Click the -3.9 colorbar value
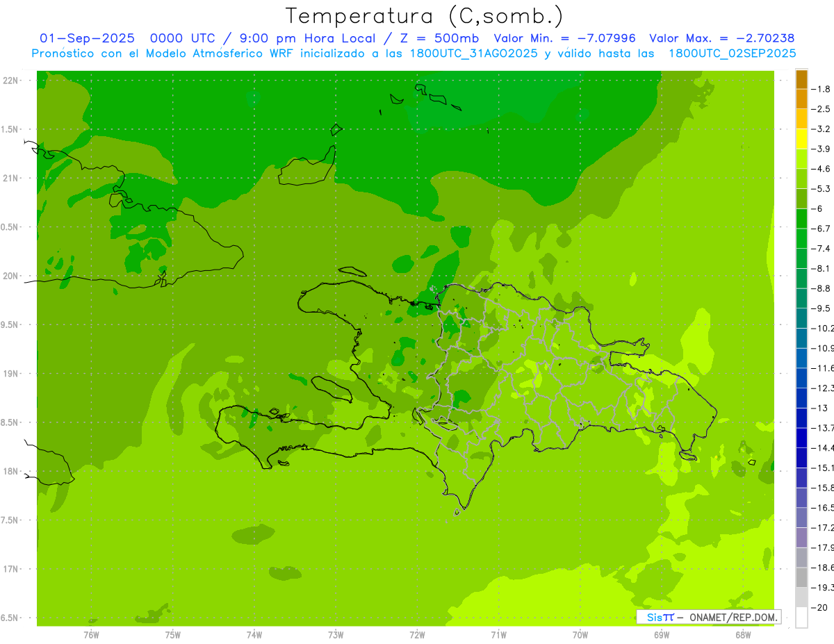 click(x=821, y=149)
